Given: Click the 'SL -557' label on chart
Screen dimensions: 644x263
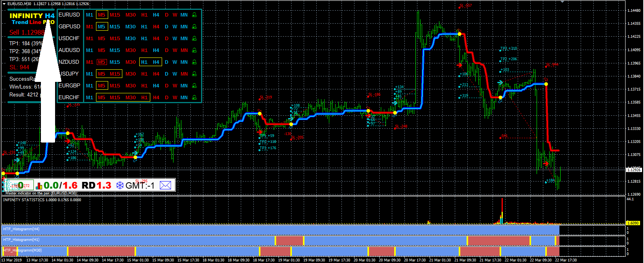Looking at the screenshot, I should 466,6.
